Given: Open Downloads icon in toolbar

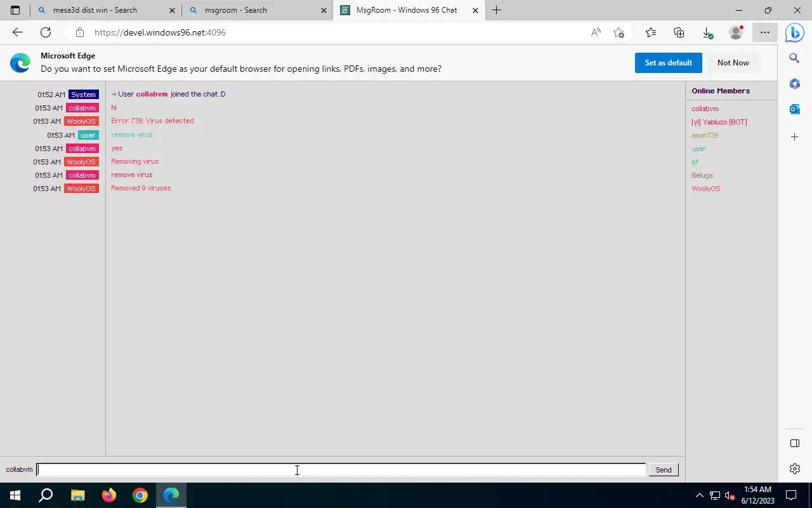Looking at the screenshot, I should click(x=707, y=32).
